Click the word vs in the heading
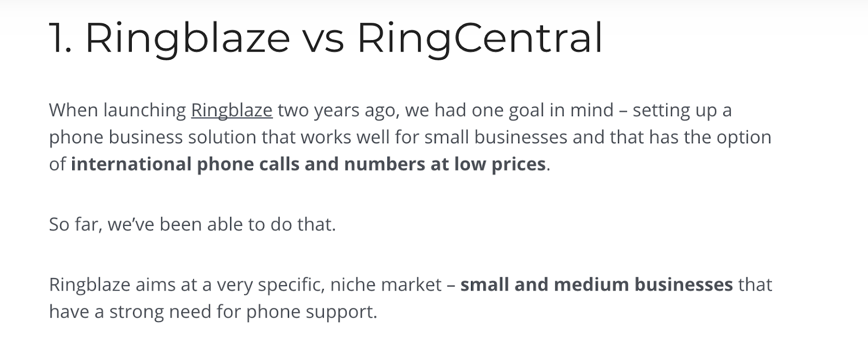The image size is (868, 347). pos(323,42)
